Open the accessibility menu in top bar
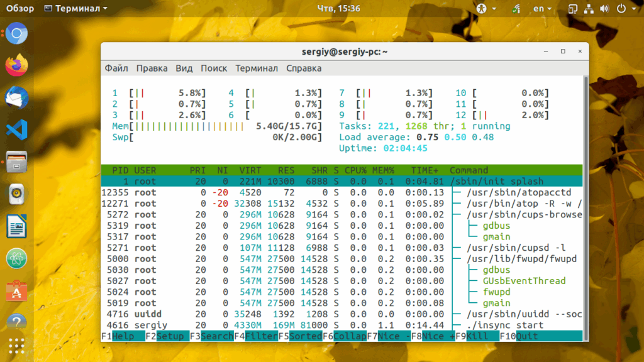This screenshot has width=644, height=362. (x=486, y=9)
